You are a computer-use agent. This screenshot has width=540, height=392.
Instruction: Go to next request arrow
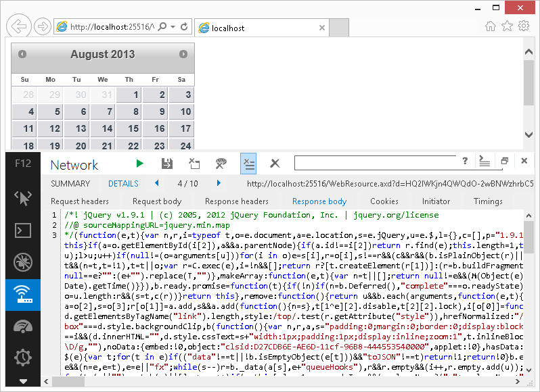tap(219, 183)
